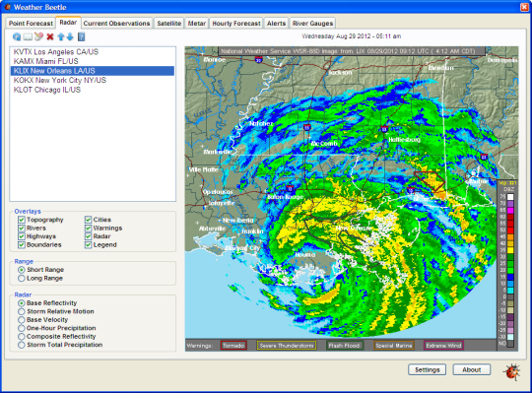Click the pencil-eraser edit station icon
532x393 pixels.
pyautogui.click(x=38, y=36)
